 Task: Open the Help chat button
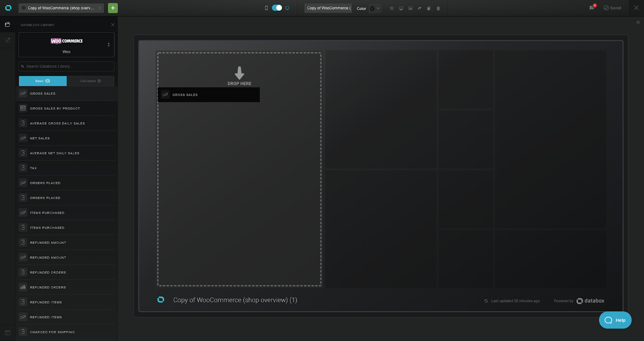click(x=615, y=320)
